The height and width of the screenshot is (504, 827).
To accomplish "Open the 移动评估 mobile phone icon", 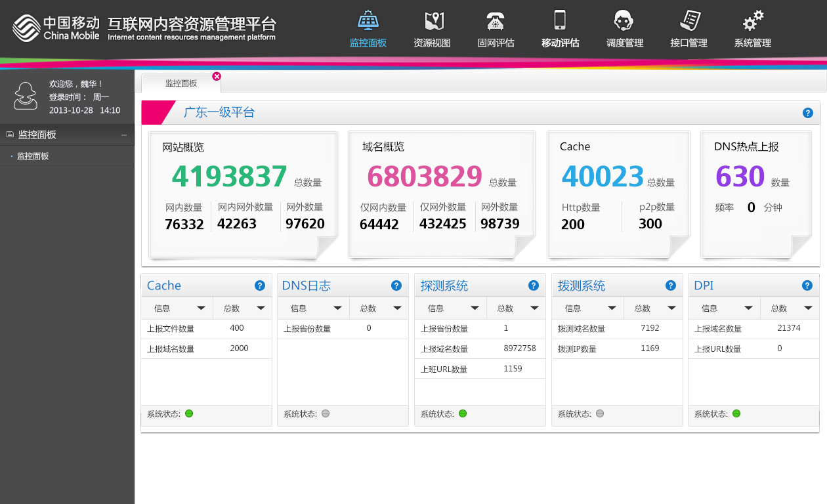I will pos(560,20).
